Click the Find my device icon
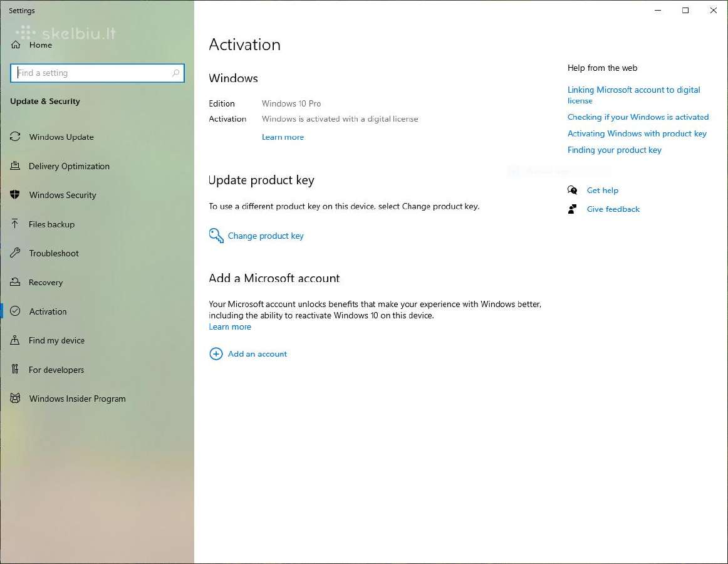 (x=15, y=340)
